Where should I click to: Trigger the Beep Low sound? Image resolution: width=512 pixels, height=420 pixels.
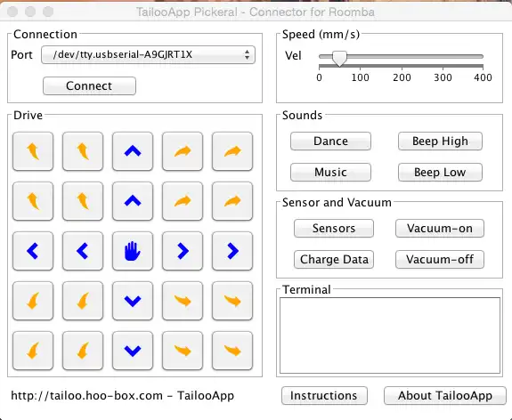tap(440, 172)
